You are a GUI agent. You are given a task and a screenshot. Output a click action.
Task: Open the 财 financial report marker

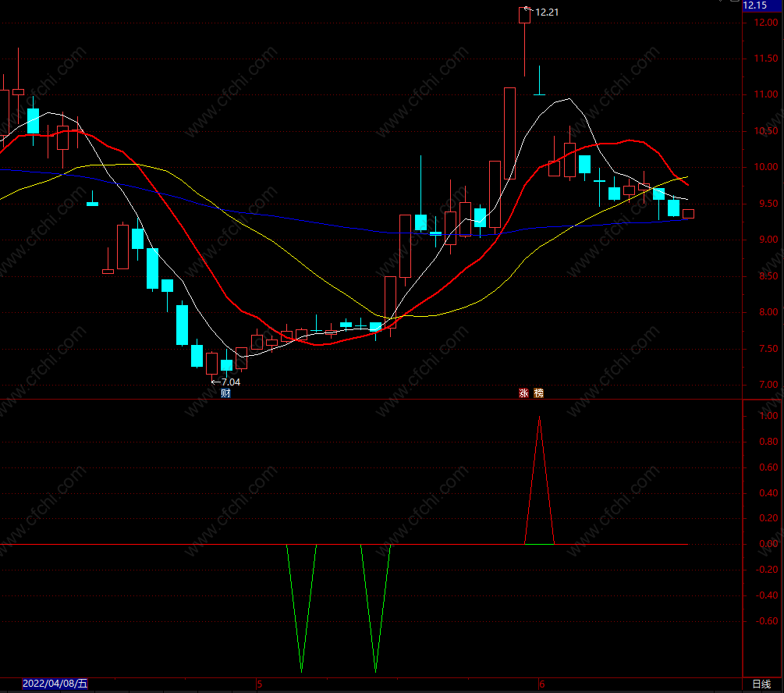[x=226, y=393]
